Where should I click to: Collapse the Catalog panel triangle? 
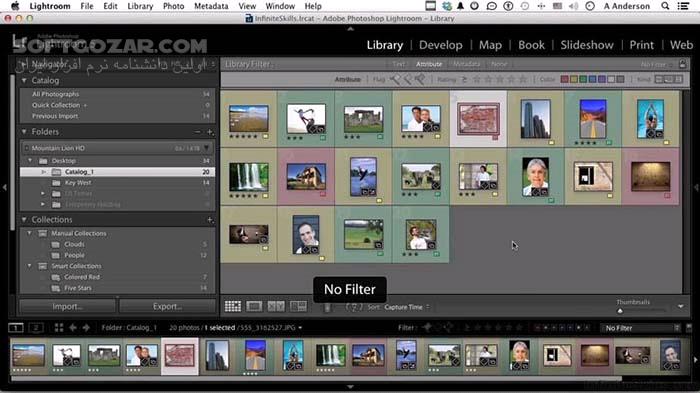click(24, 80)
